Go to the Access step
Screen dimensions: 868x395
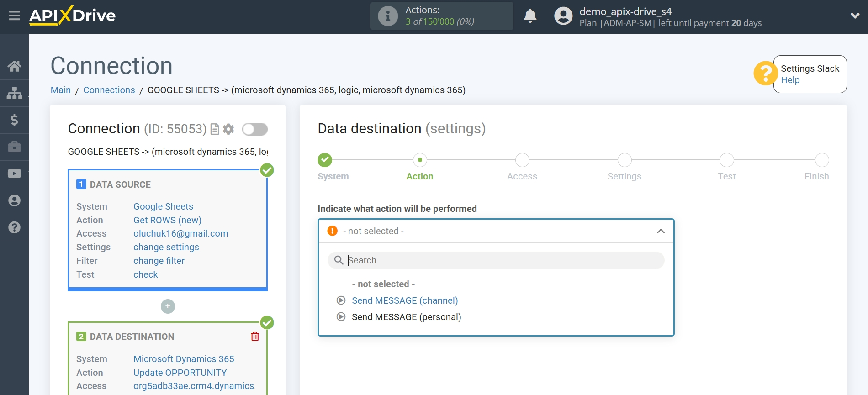[x=522, y=160]
